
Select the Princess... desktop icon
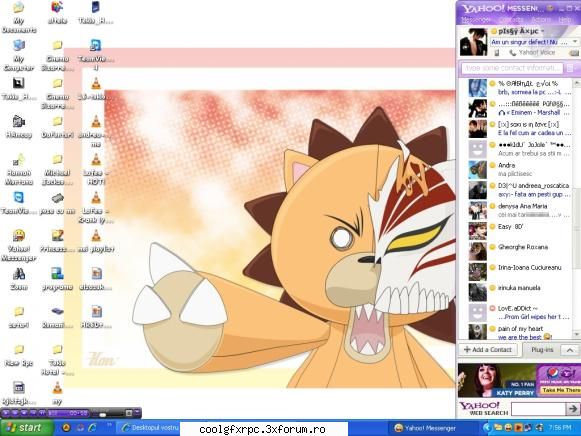57,241
